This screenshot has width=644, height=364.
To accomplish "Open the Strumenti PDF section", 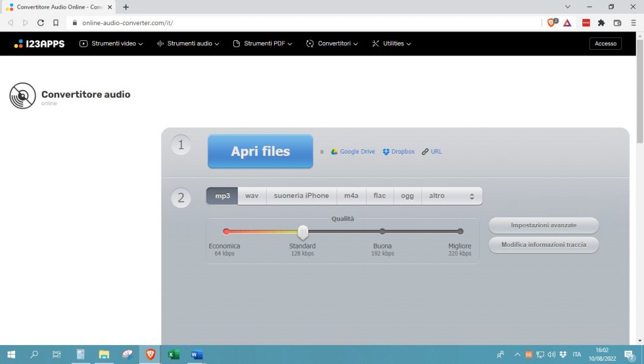I will 262,43.
